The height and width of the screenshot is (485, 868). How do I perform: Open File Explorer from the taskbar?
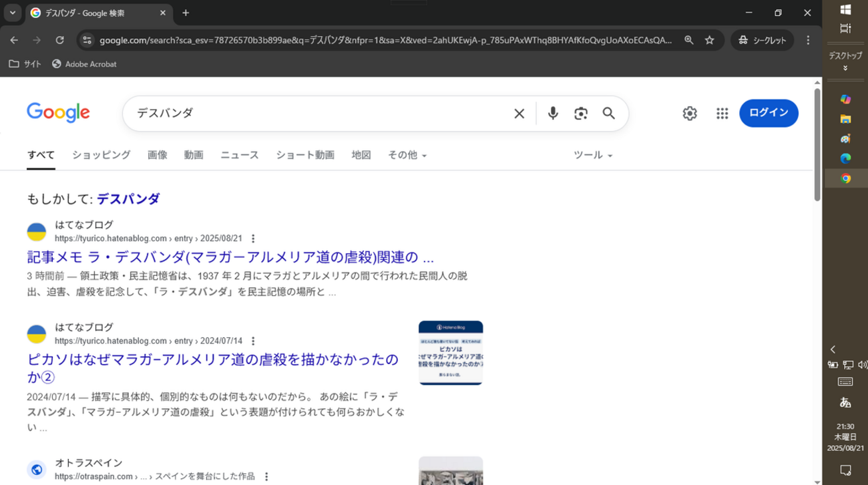[x=845, y=119]
